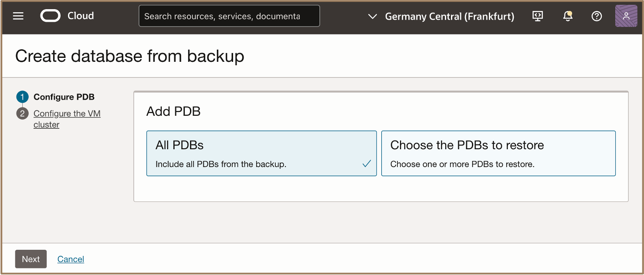
Task: Choose the PDBs to restore option
Action: (498, 153)
